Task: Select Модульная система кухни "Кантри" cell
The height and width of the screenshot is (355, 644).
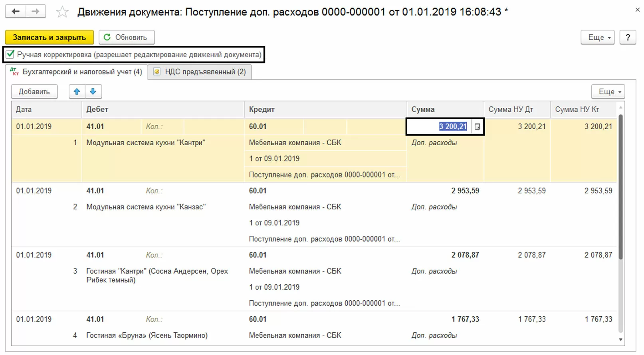Action: tap(146, 143)
